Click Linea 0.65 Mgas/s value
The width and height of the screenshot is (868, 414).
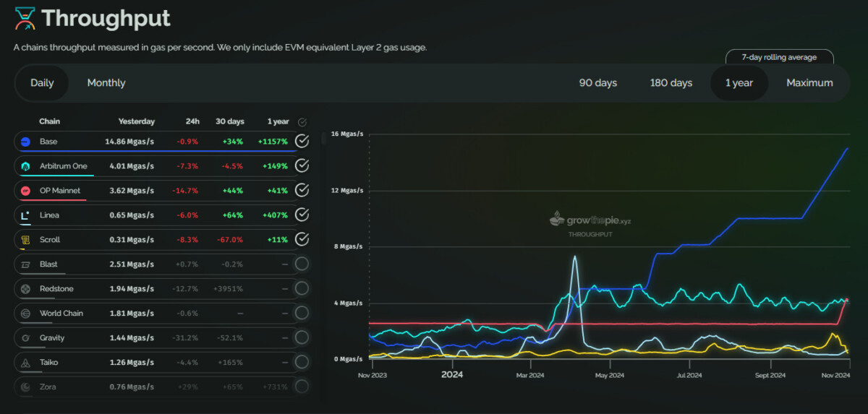131,215
